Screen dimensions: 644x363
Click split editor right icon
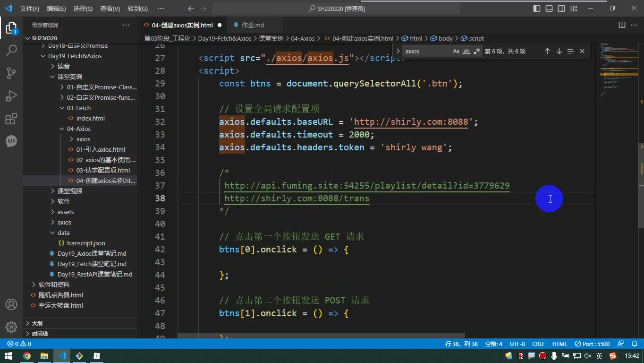pos(622,25)
